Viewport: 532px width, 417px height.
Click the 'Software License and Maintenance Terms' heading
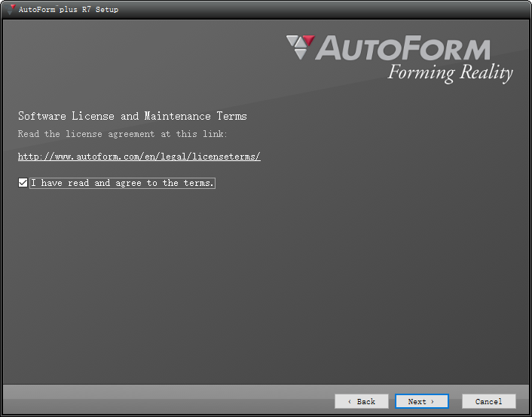pos(133,116)
